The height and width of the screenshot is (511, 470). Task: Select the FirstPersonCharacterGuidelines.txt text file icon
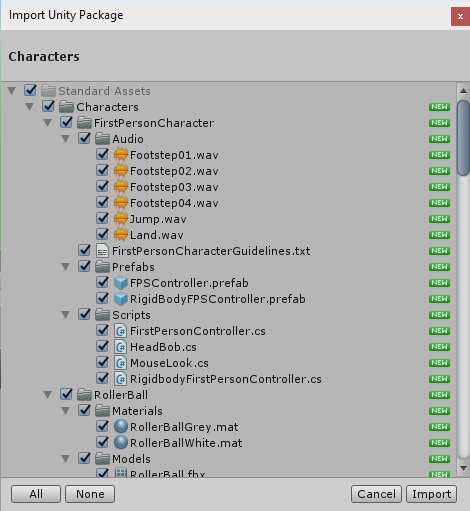click(102, 251)
